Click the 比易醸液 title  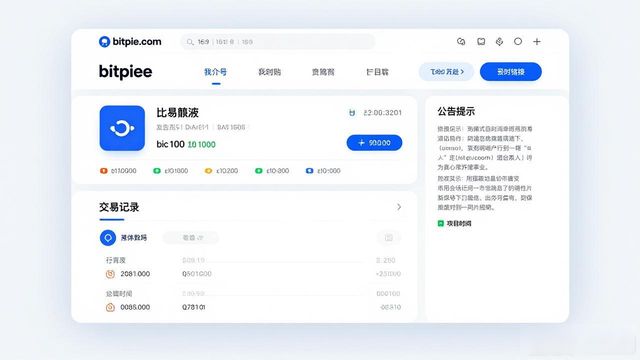[178, 113]
